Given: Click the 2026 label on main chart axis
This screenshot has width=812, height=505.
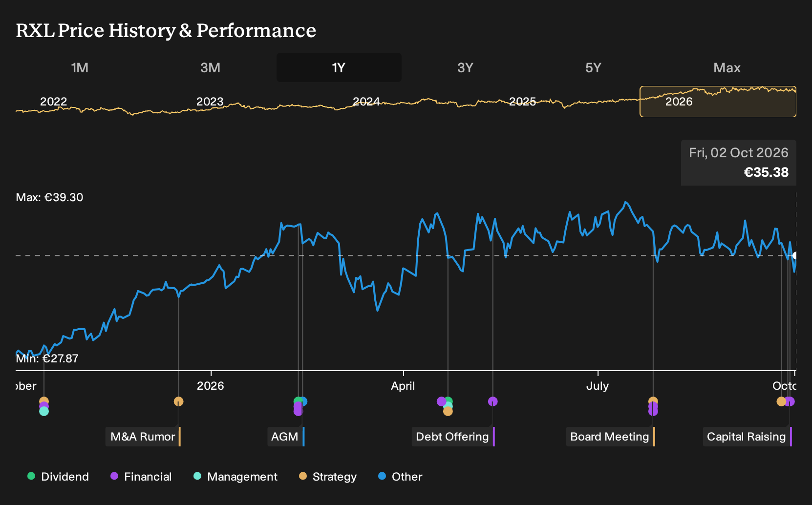Looking at the screenshot, I should coord(211,386).
